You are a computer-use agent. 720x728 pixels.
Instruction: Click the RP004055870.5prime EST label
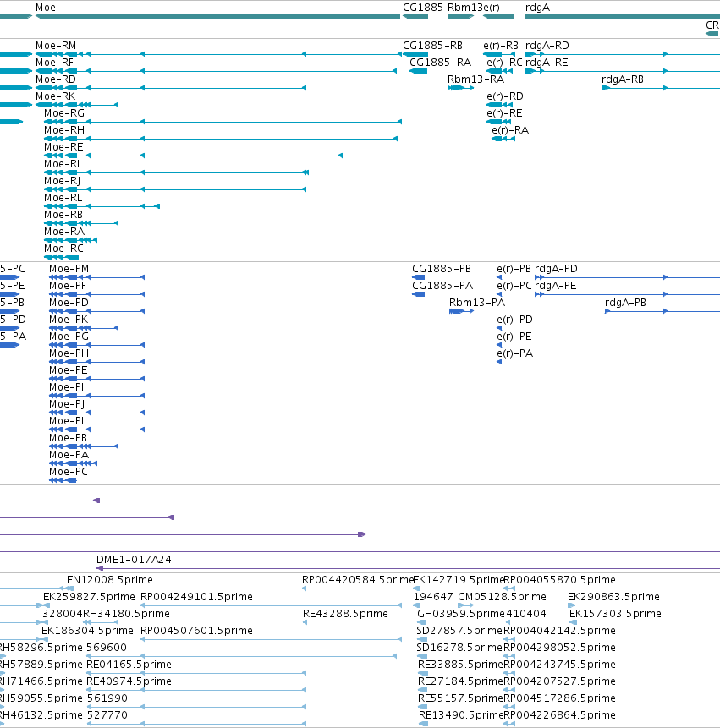pyautogui.click(x=560, y=580)
